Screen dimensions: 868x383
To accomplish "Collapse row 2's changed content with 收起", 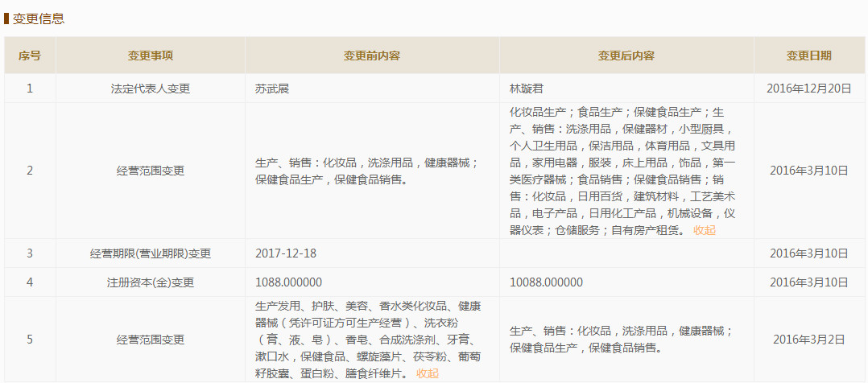I will coord(704,230).
